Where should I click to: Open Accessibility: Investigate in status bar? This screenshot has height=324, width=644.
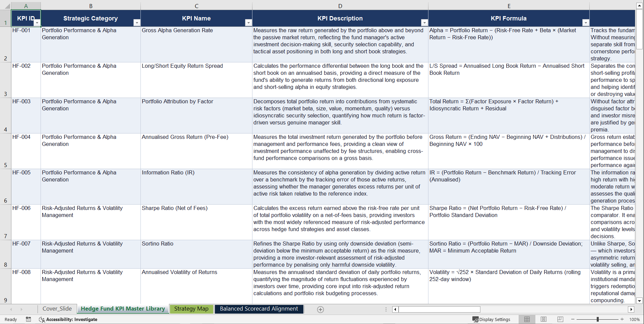[x=68, y=319]
